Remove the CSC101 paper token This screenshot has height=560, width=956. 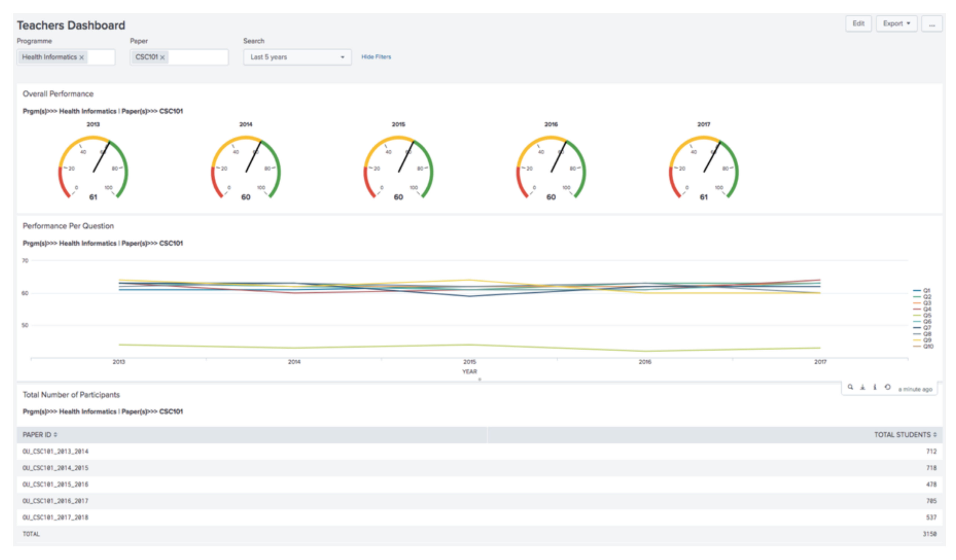click(162, 57)
